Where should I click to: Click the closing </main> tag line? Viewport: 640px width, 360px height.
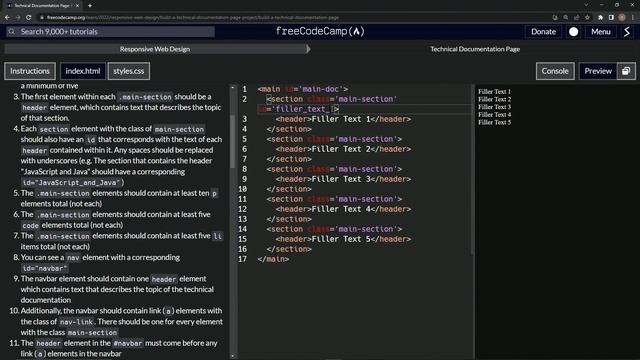point(273,259)
